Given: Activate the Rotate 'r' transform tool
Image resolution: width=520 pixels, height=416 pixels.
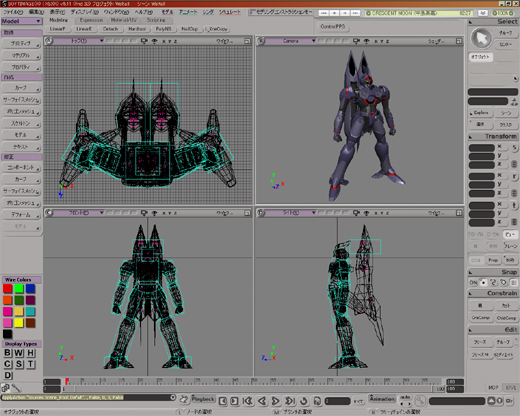Looking at the screenshot, I should point(514,176).
